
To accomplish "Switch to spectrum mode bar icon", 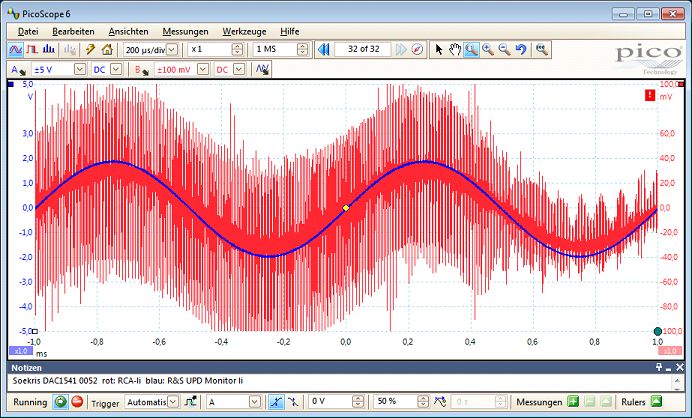I will point(49,49).
